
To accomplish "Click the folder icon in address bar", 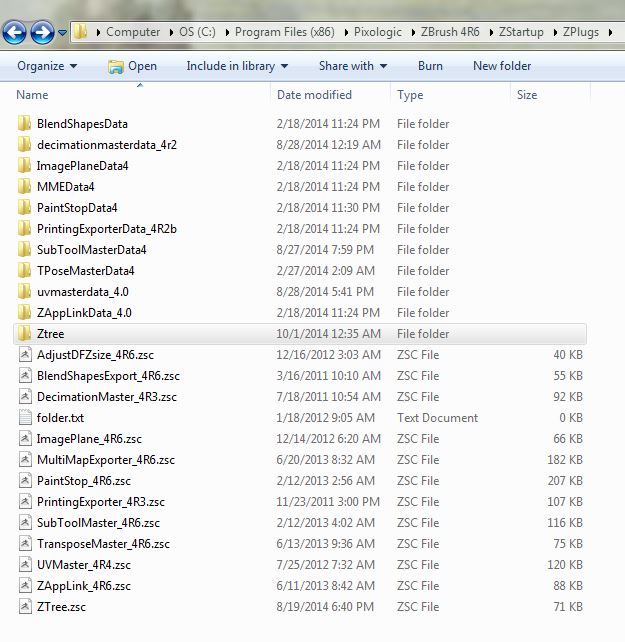I will pos(81,32).
